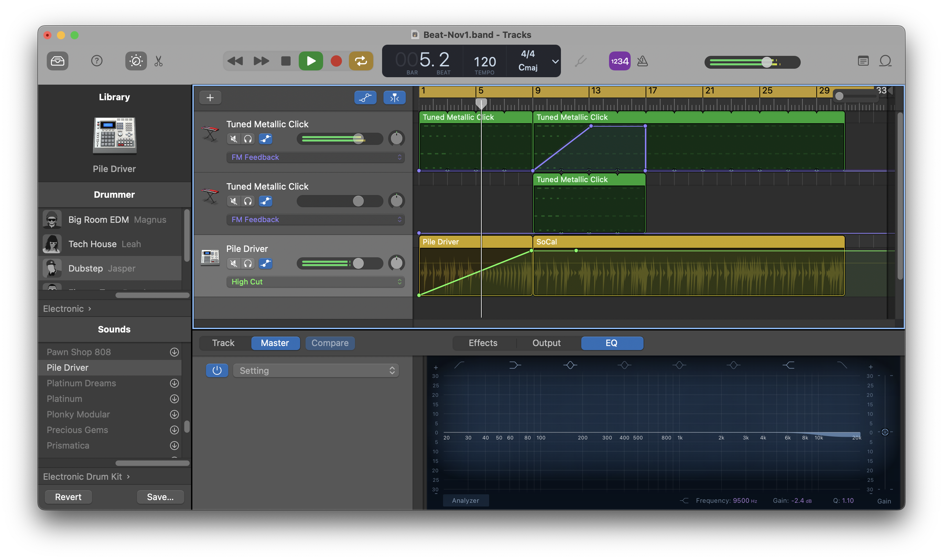
Task: Click the EQ high shelf band icon
Action: [788, 365]
